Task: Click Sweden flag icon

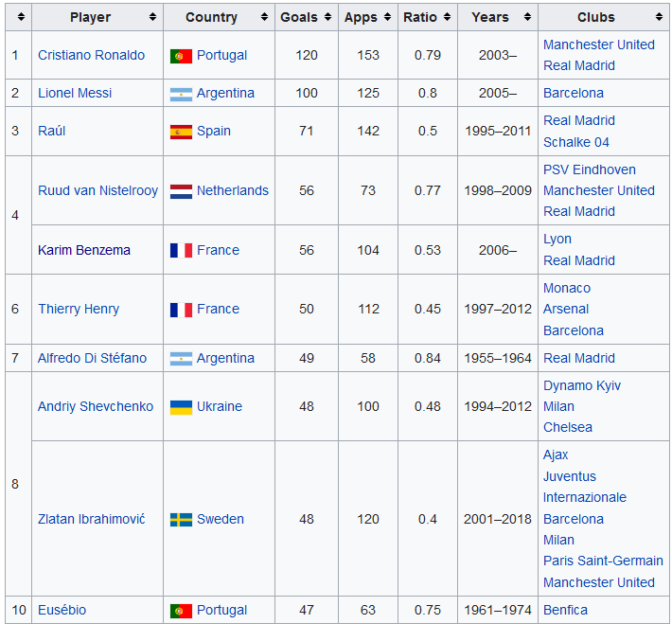Action: point(181,520)
